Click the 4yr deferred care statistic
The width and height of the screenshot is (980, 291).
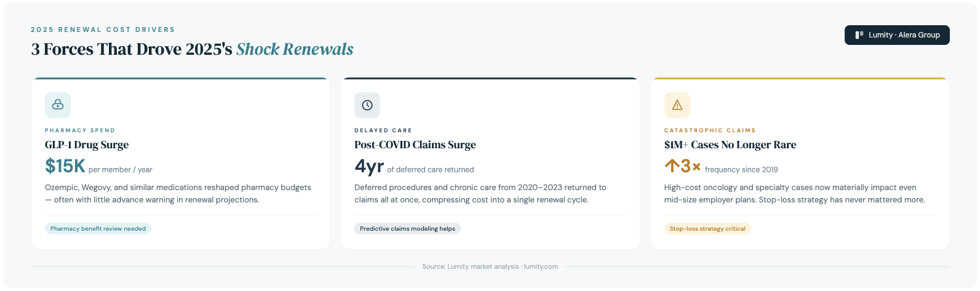coord(369,167)
